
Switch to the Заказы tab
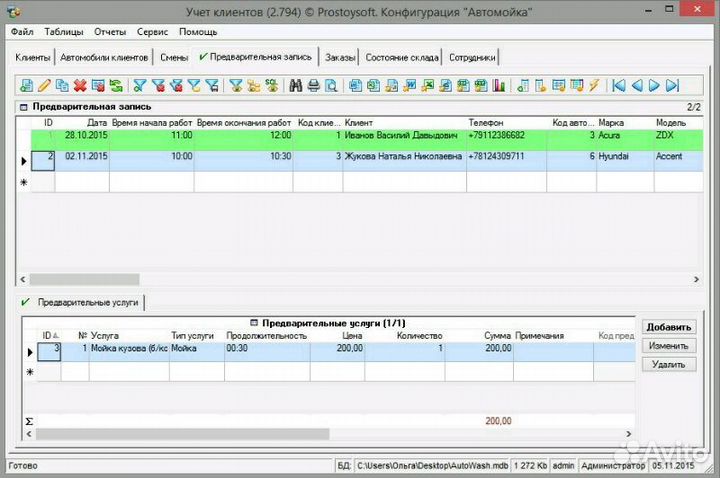click(x=339, y=58)
